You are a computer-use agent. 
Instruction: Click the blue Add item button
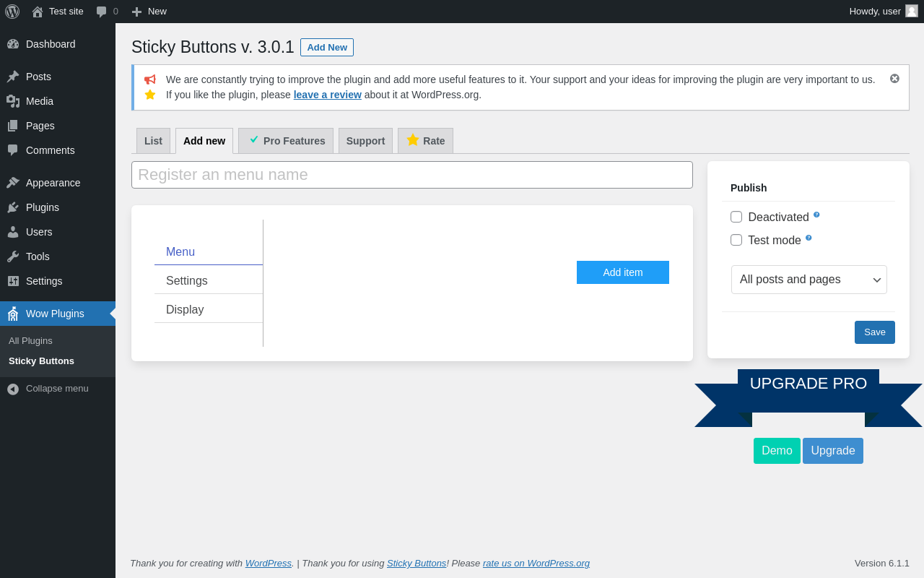pyautogui.click(x=623, y=272)
